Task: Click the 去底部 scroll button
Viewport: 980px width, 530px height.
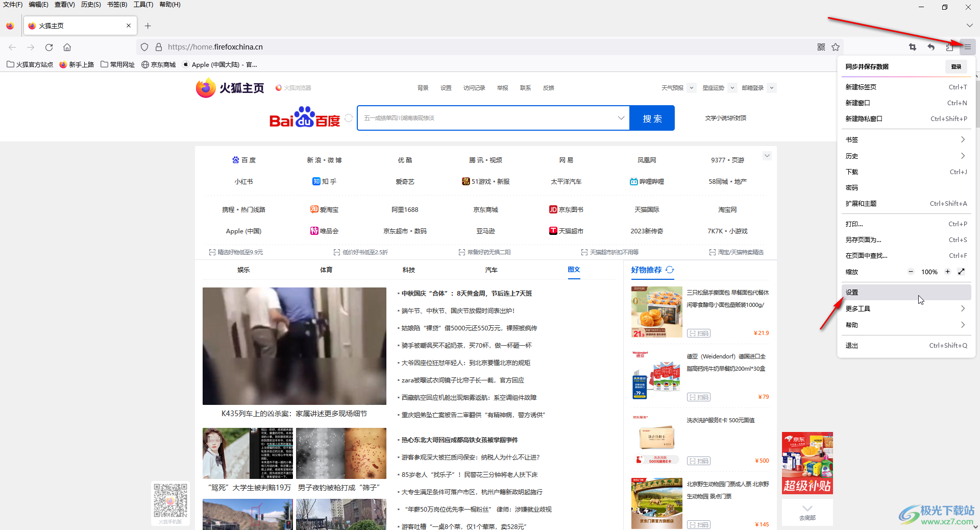Action: point(807,512)
